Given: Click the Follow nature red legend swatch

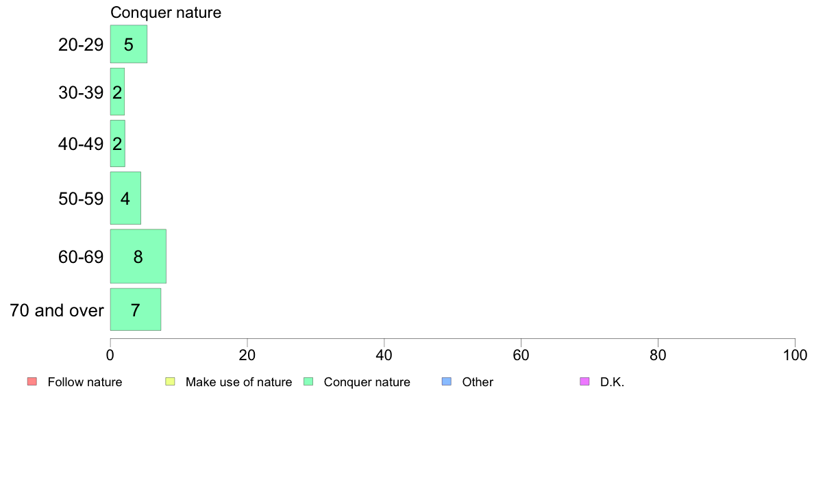Looking at the screenshot, I should point(32,381).
